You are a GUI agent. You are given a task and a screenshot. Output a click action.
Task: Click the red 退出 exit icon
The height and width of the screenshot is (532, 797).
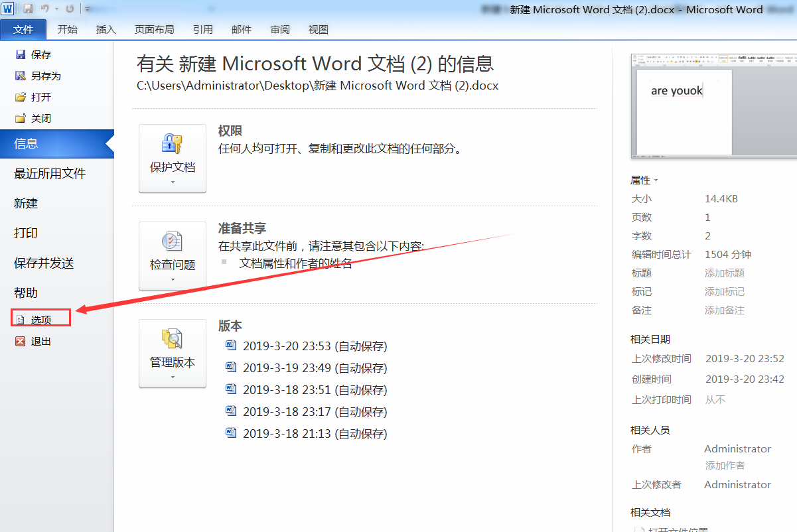coord(21,341)
